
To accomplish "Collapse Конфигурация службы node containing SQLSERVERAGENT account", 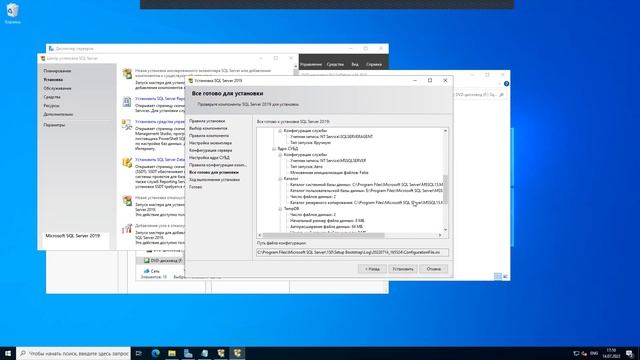I will click(280, 131).
